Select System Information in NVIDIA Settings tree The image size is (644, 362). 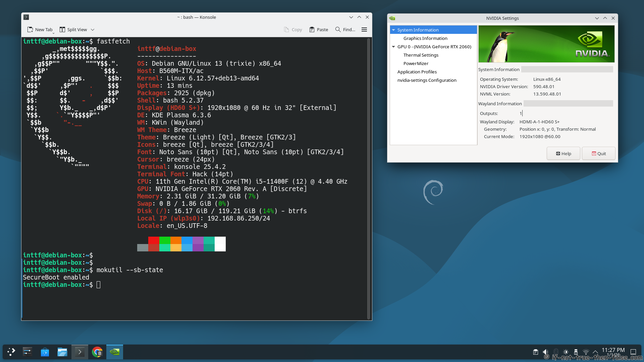pos(433,30)
